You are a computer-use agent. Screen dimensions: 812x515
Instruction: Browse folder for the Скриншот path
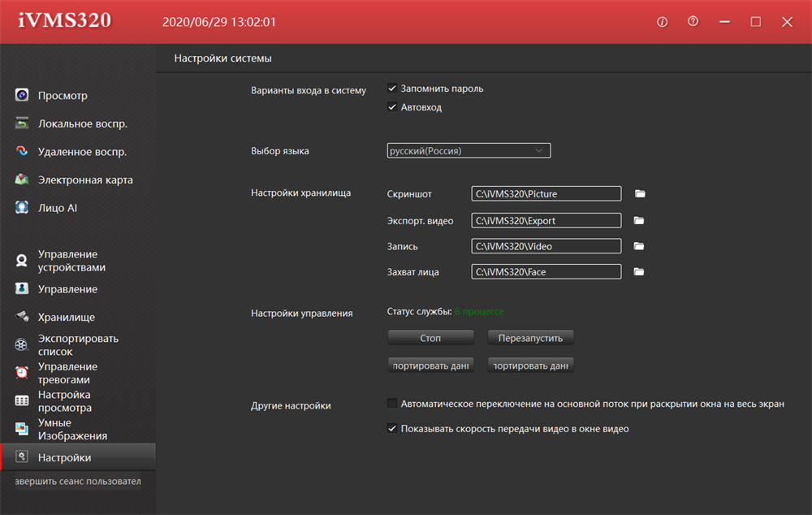pyautogui.click(x=640, y=194)
